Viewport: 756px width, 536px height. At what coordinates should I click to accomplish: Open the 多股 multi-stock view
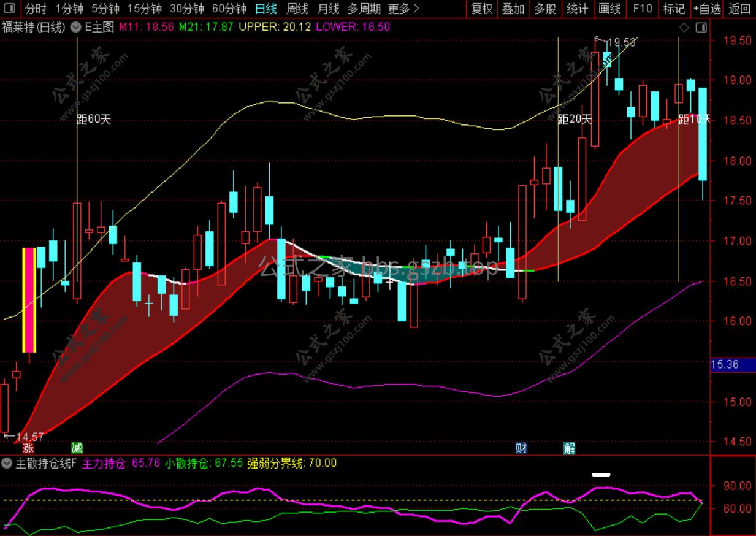pyautogui.click(x=545, y=9)
